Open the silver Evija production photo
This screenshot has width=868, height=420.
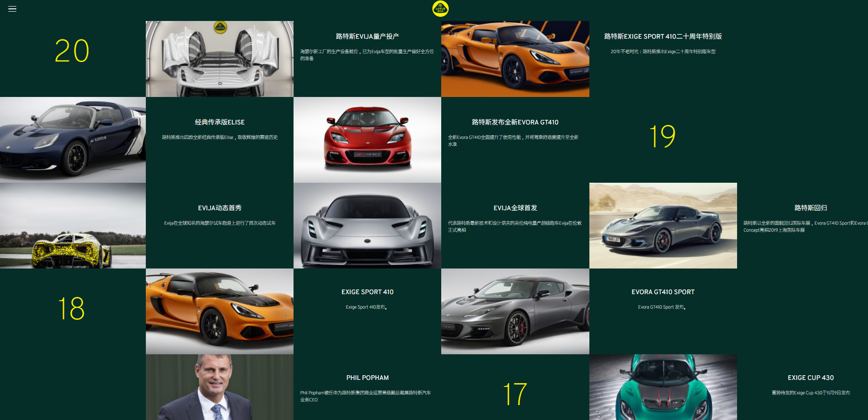coord(219,59)
